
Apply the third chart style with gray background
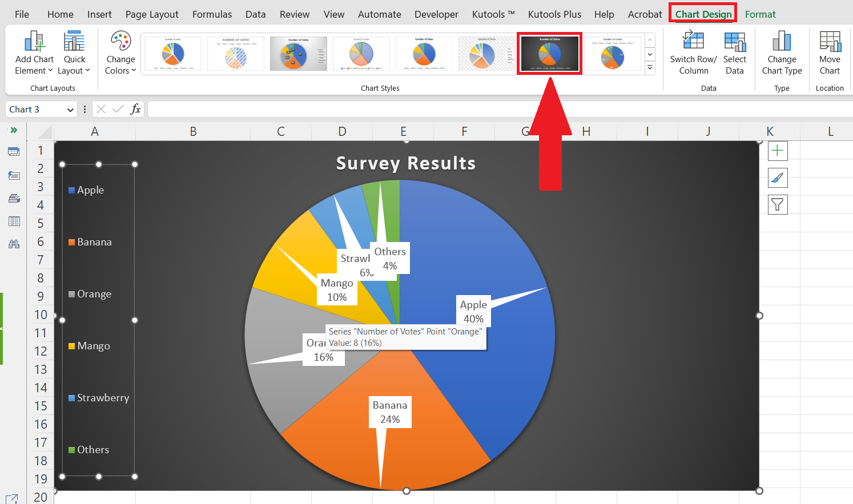click(x=299, y=54)
